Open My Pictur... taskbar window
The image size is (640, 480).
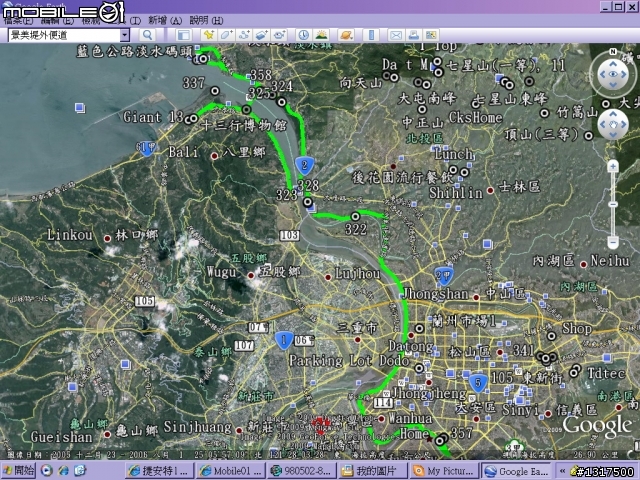444,471
